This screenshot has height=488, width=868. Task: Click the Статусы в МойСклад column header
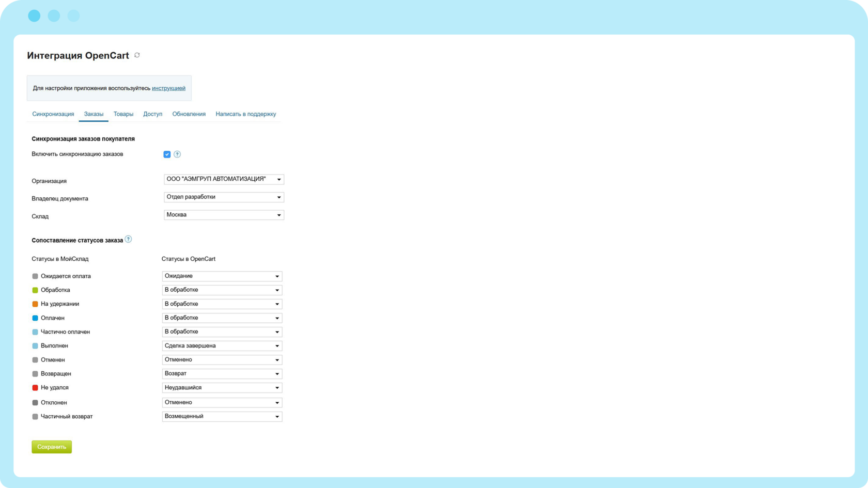[x=60, y=259]
